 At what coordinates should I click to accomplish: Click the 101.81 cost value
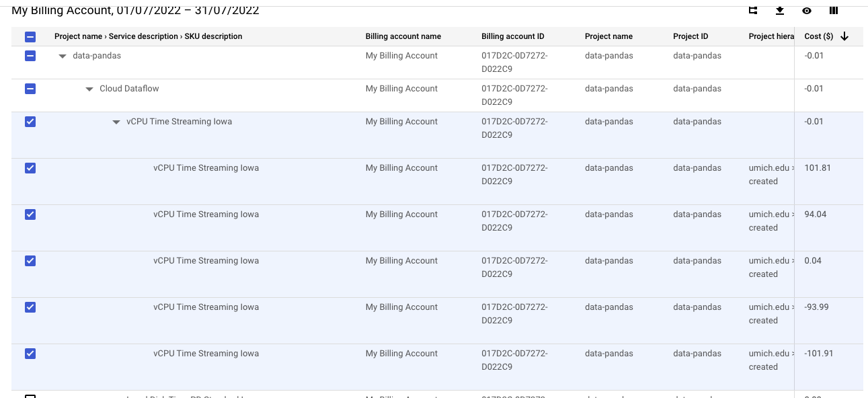tap(818, 168)
